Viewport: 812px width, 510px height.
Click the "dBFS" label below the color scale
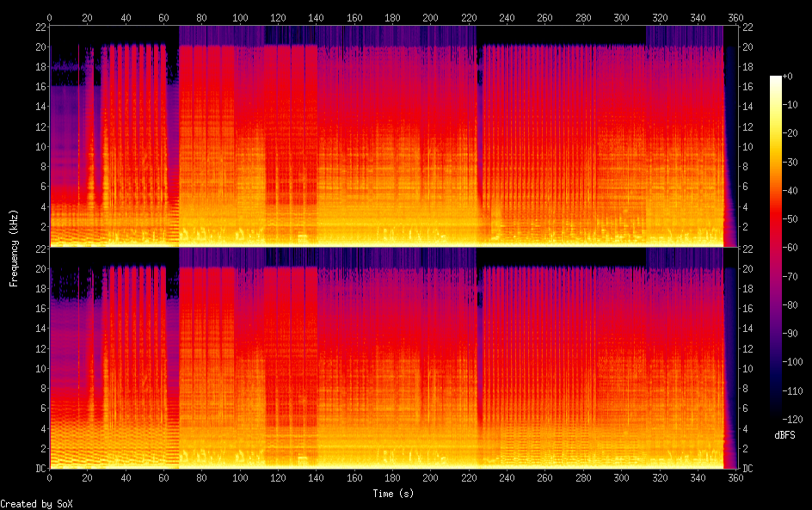pyautogui.click(x=784, y=435)
